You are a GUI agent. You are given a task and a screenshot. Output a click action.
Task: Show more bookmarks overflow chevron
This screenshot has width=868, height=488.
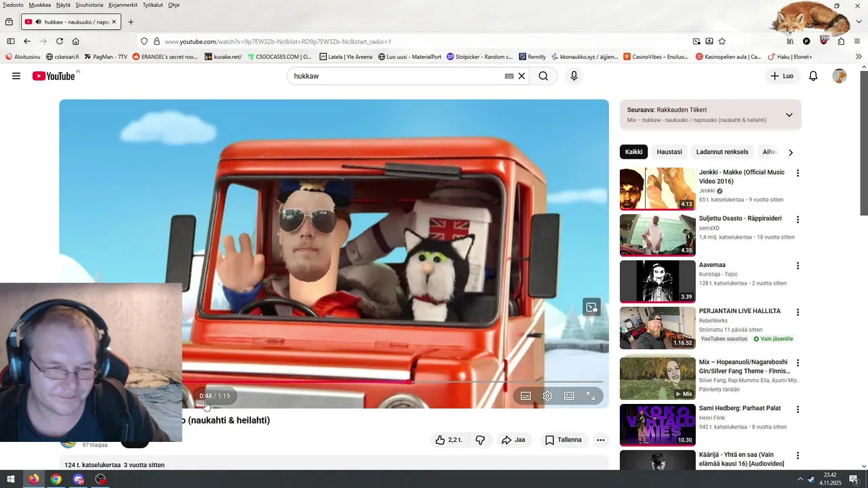(859, 57)
